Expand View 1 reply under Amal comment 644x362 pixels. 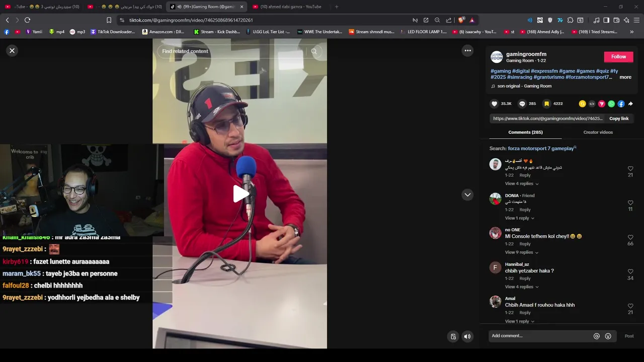point(520,321)
